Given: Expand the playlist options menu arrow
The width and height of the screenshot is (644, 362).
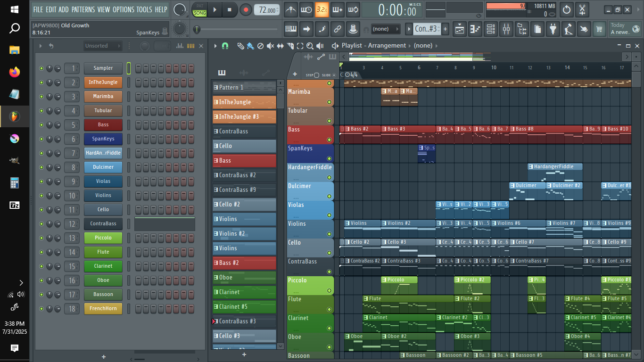Looking at the screenshot, I should [x=215, y=46].
